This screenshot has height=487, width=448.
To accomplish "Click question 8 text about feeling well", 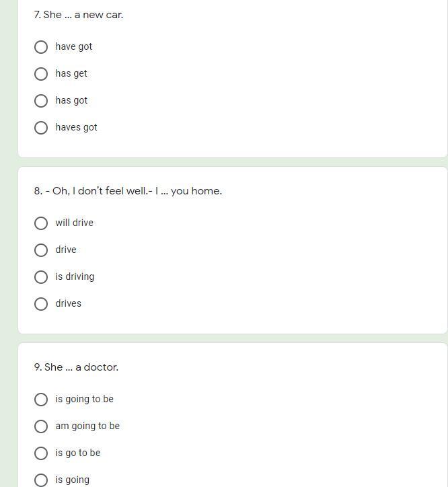I will (x=128, y=191).
